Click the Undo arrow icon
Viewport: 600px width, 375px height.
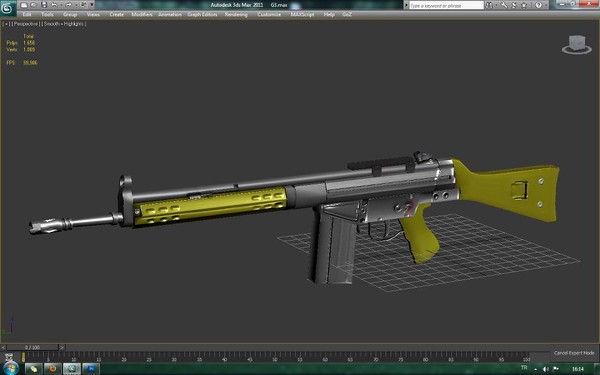[54, 5]
